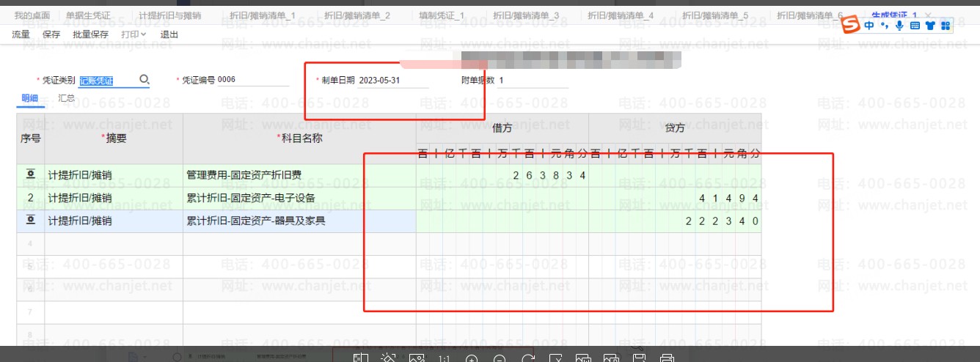Click the Sogou input method S logo
The image size is (980, 362).
pos(851,25)
